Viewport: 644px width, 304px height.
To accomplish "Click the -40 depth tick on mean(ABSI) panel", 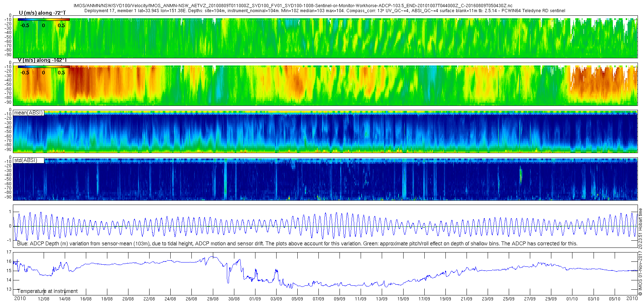I will tap(8, 127).
